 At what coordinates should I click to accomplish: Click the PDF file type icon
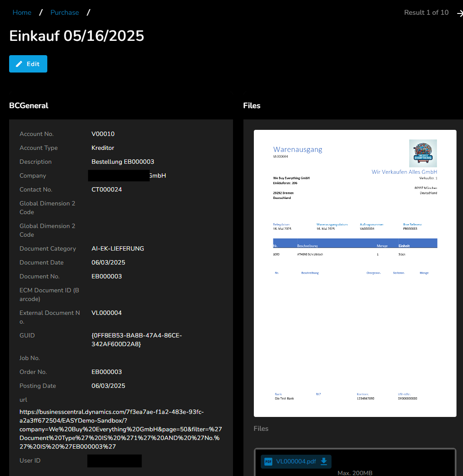[x=268, y=461]
